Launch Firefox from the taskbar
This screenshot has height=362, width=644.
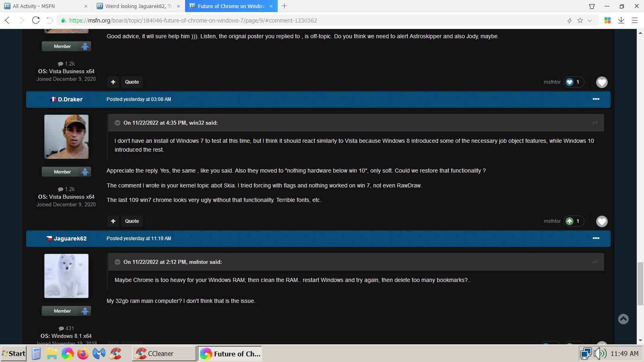coord(83,354)
